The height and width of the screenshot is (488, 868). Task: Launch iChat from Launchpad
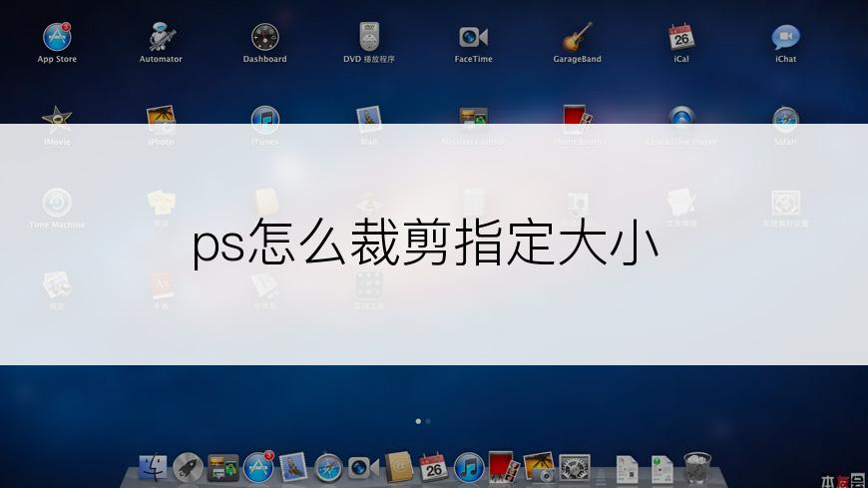tap(785, 37)
